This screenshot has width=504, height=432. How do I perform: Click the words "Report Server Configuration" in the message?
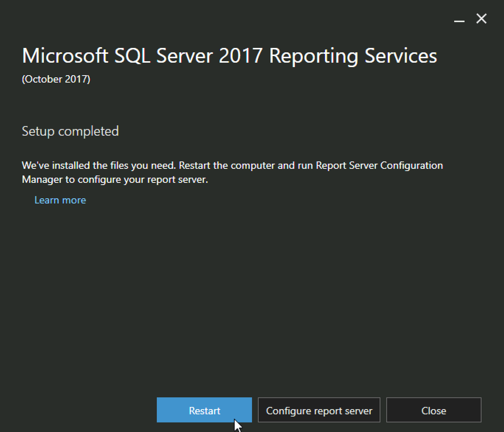click(379, 166)
